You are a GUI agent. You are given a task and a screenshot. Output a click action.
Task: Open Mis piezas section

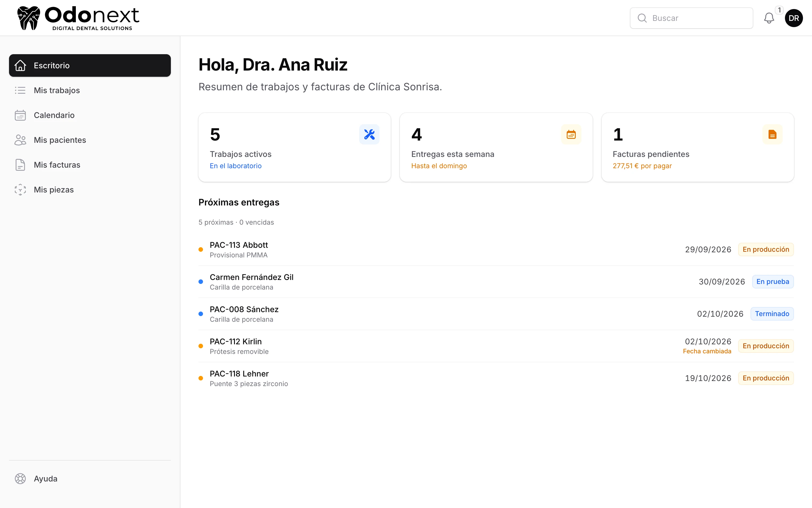coord(90,190)
